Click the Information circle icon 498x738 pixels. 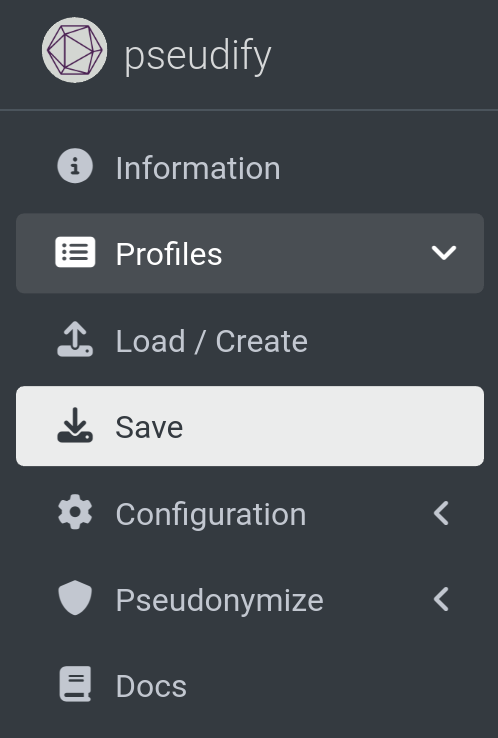pyautogui.click(x=75, y=166)
